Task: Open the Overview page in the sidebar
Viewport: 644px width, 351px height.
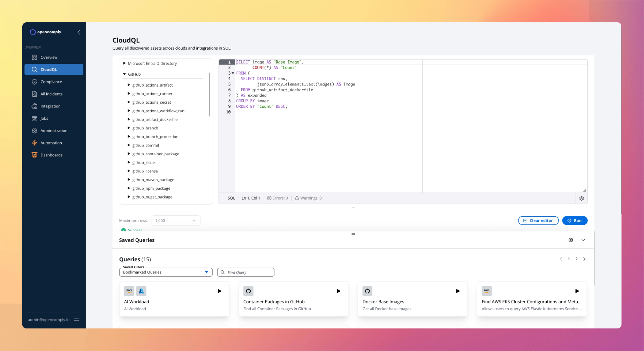Action: tap(54, 57)
